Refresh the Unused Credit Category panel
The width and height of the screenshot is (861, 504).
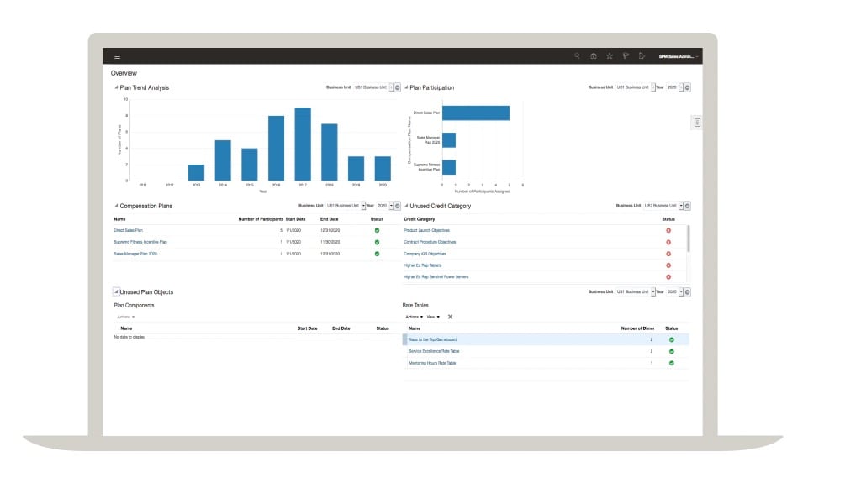pos(687,206)
